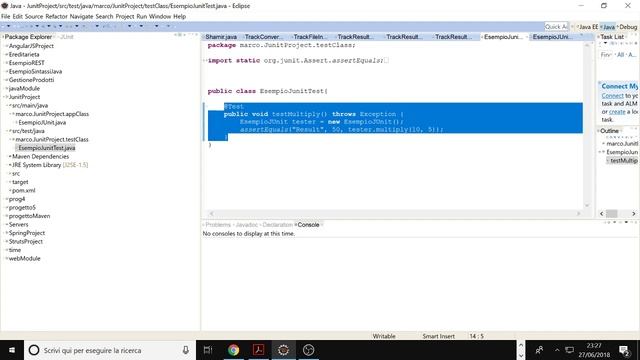
Task: Select the AngularJSProject project
Action: coord(31,46)
